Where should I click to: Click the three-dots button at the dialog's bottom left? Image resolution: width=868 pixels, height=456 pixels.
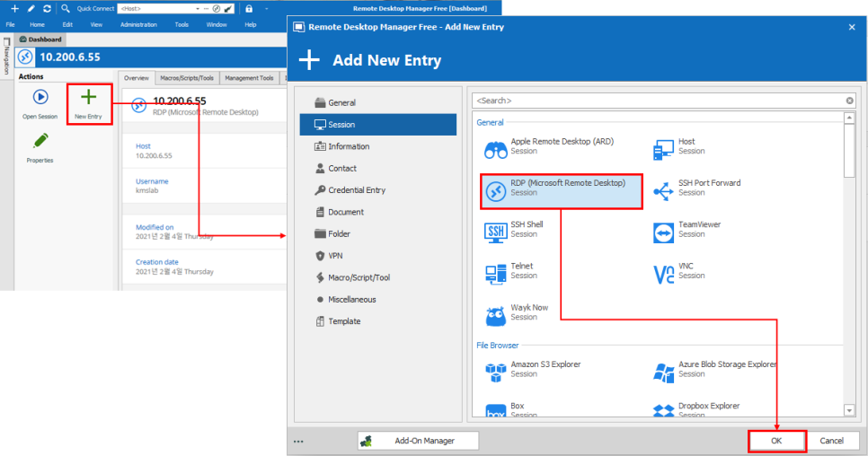tap(298, 441)
